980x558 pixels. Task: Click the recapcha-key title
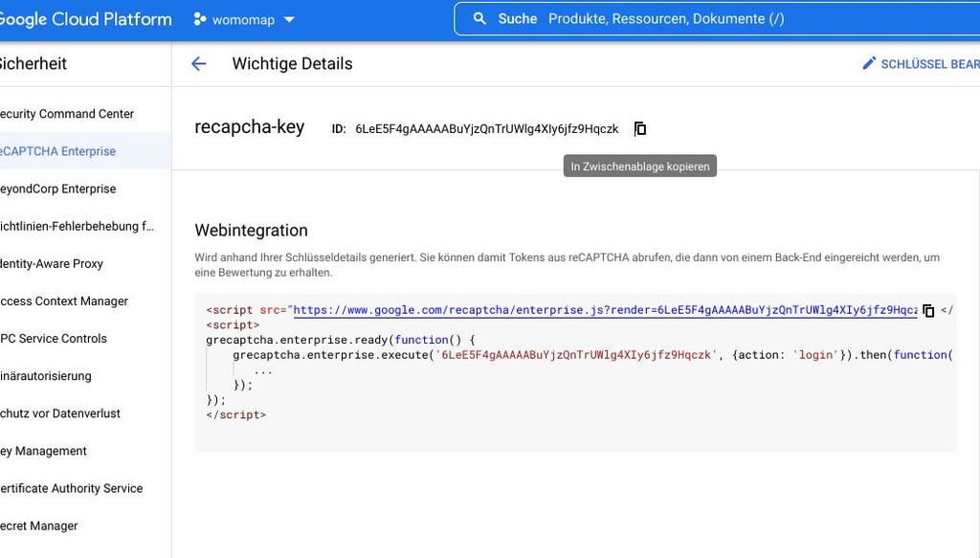(250, 127)
